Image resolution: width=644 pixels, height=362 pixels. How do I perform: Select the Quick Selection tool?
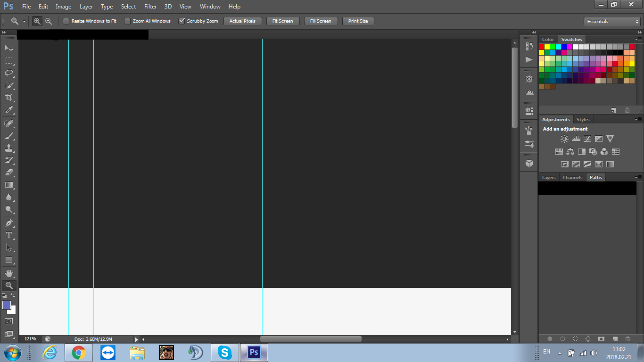click(9, 85)
